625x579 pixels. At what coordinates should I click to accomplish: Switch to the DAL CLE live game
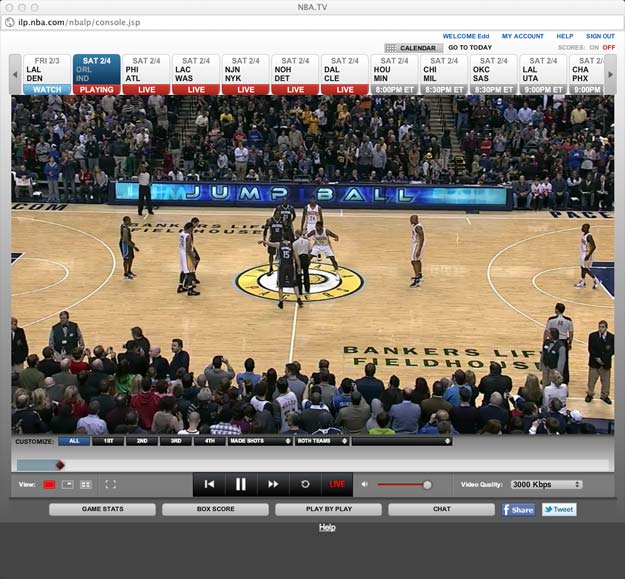click(345, 75)
